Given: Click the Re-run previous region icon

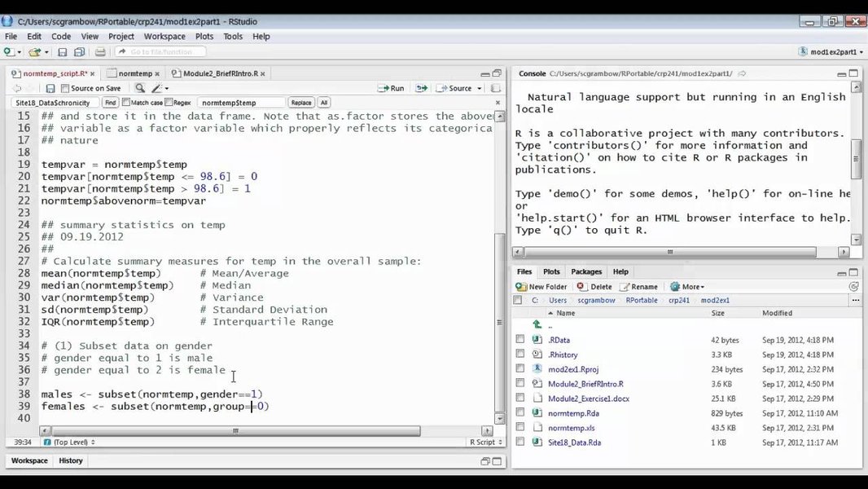Looking at the screenshot, I should point(421,88).
